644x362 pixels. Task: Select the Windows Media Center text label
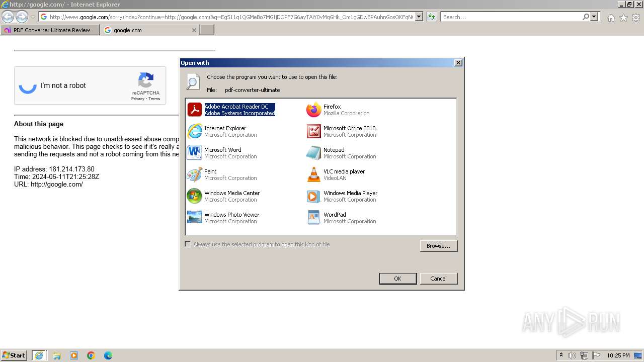point(232,193)
